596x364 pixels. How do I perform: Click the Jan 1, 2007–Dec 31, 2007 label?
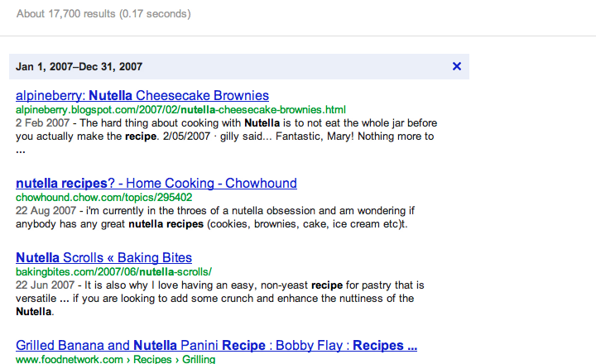coord(79,66)
